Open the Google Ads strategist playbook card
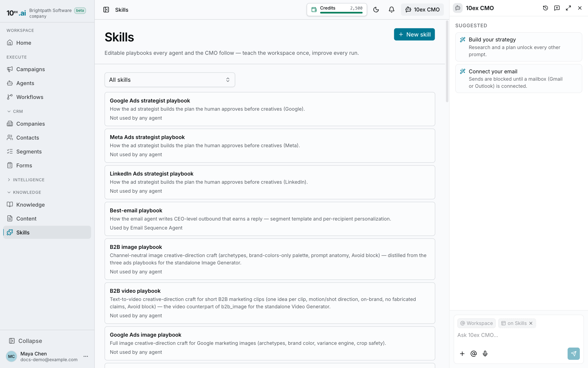 tap(270, 109)
